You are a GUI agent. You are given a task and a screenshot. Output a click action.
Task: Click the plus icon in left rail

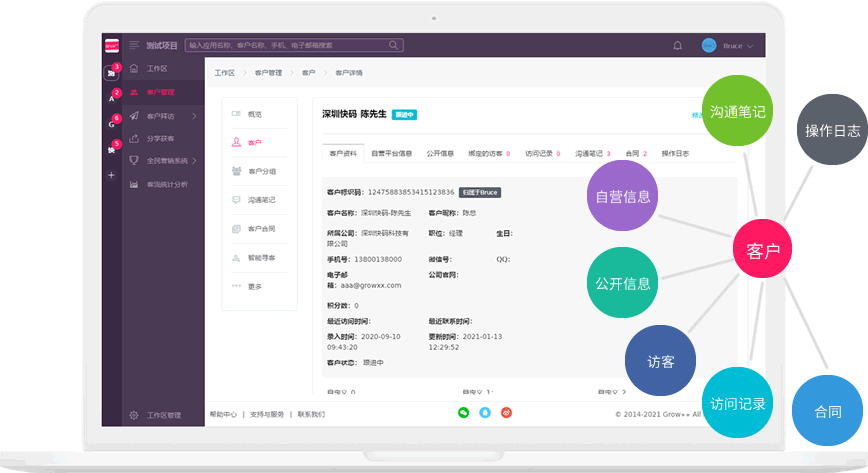pos(111,175)
